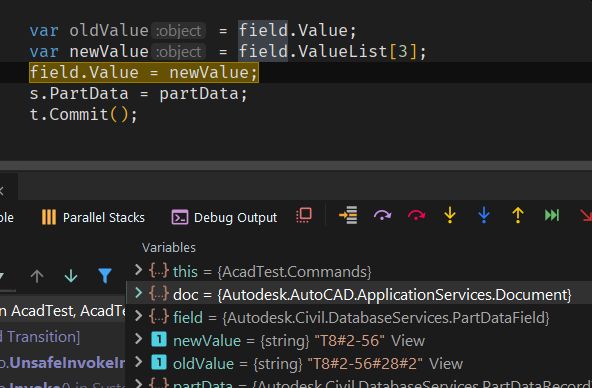Select the UnsafeInvokeIn stack frame
The width and height of the screenshot is (592, 388).
(63, 363)
